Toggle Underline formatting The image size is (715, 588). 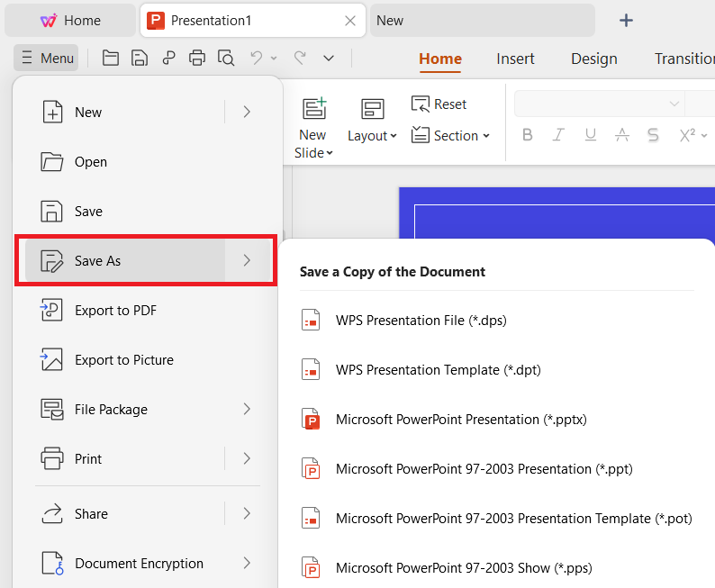[591, 135]
